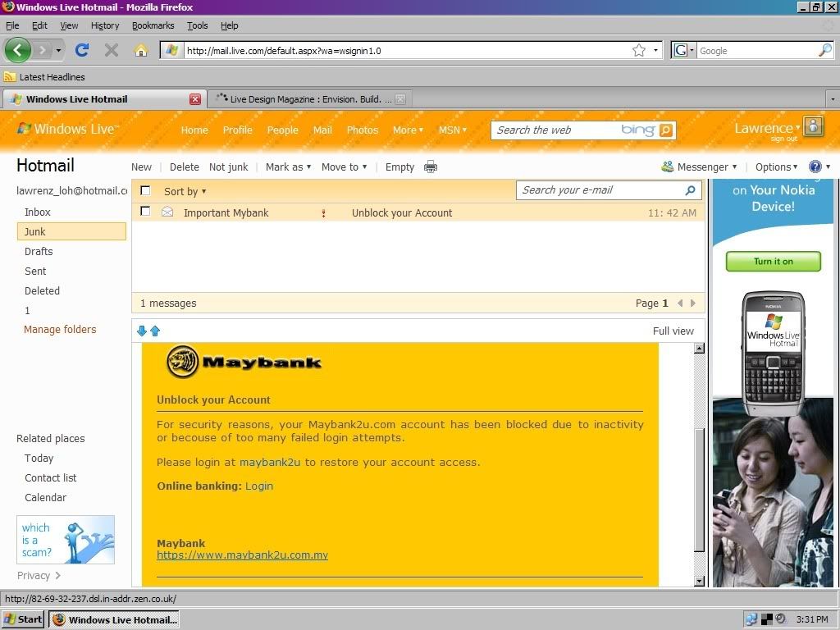This screenshot has height=630, width=840.
Task: Open the MSN dropdown in navigation
Action: click(453, 130)
